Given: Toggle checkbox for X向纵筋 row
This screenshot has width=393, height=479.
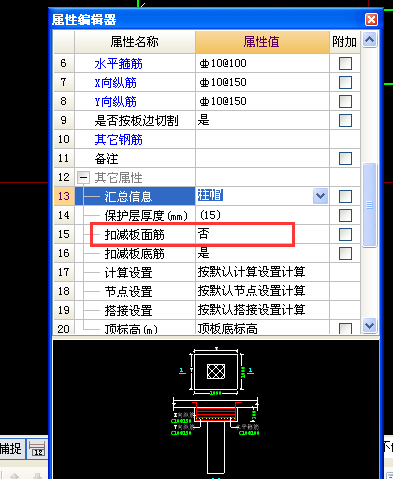Looking at the screenshot, I should [345, 82].
